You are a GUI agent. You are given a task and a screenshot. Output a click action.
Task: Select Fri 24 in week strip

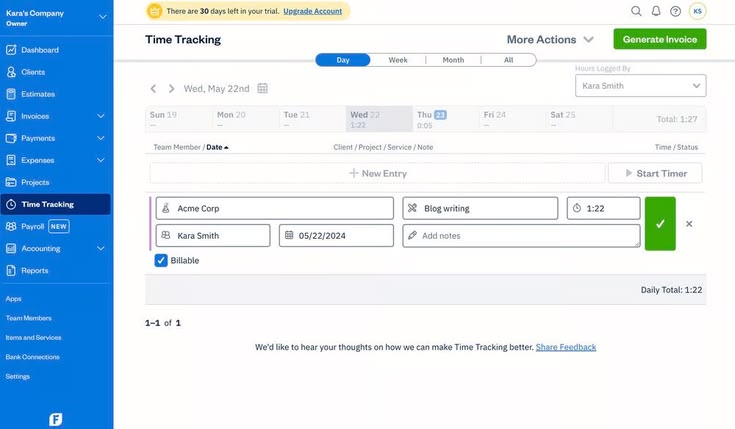click(x=512, y=119)
